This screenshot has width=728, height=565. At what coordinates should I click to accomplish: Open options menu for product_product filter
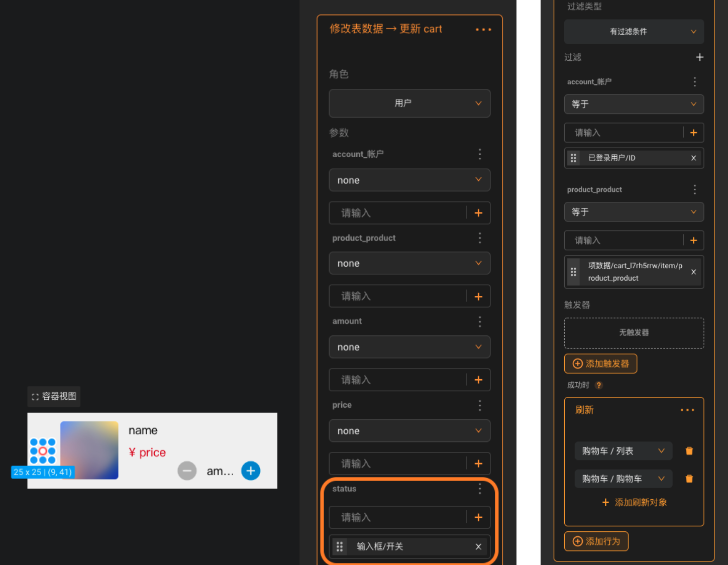coord(695,189)
